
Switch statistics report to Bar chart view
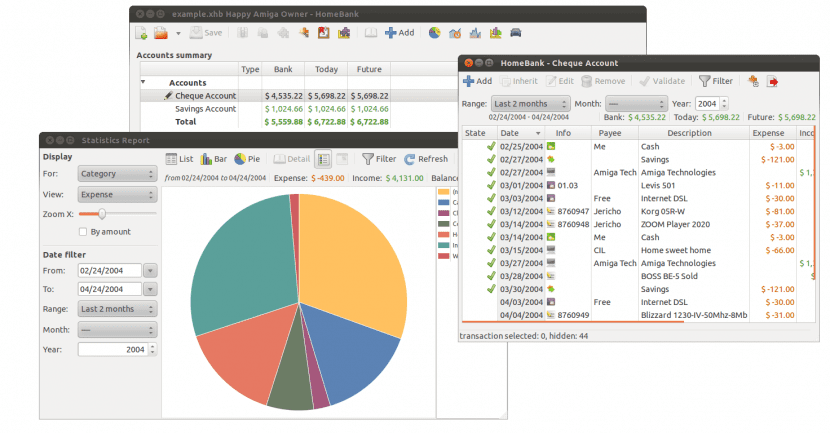(213, 159)
